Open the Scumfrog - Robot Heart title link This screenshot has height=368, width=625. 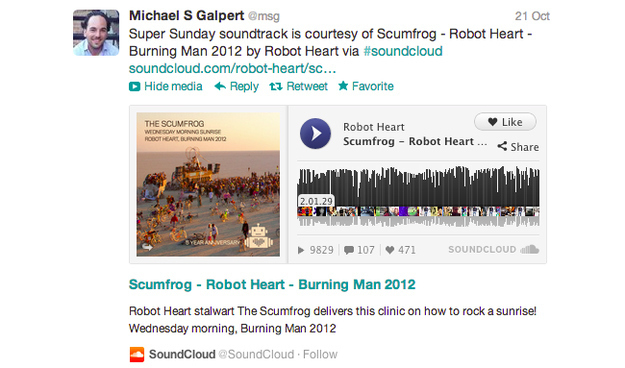pos(272,284)
